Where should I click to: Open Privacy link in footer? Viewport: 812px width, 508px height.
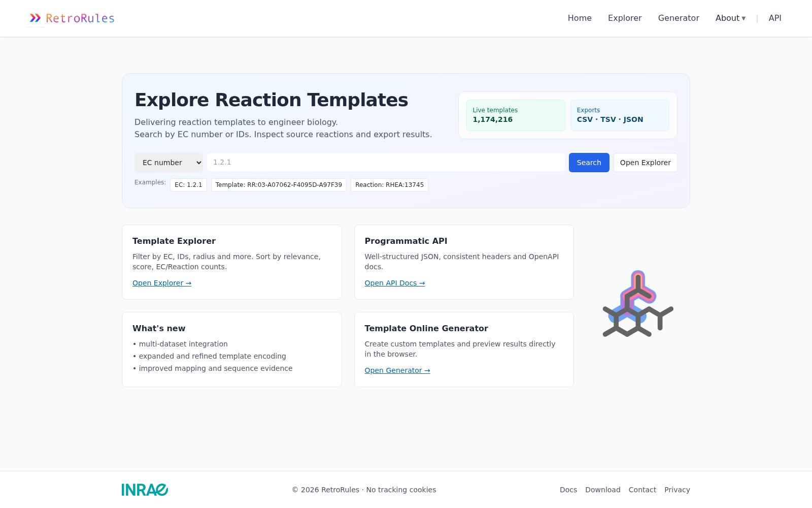pyautogui.click(x=677, y=490)
